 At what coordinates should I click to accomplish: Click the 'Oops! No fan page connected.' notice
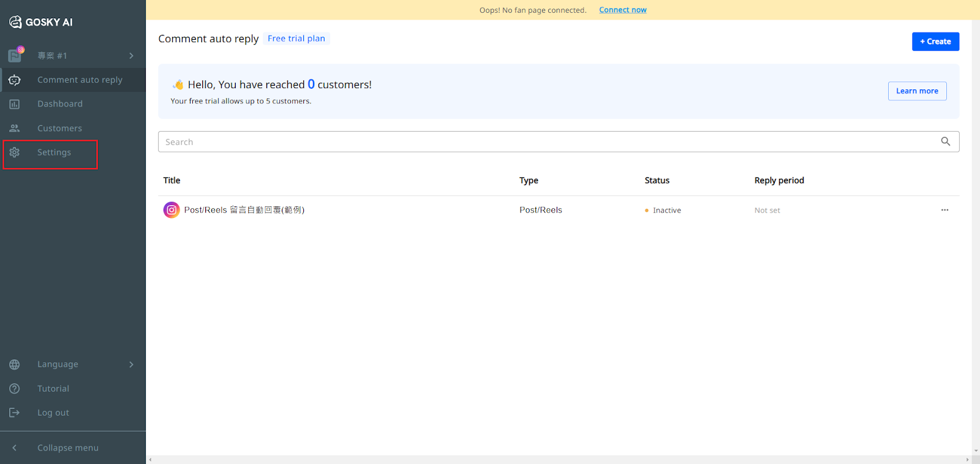(x=533, y=10)
